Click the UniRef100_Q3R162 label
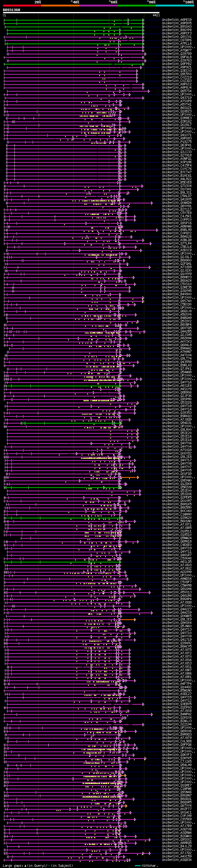Image resolution: width=197 pixels, height=868 pixels. [177, 122]
